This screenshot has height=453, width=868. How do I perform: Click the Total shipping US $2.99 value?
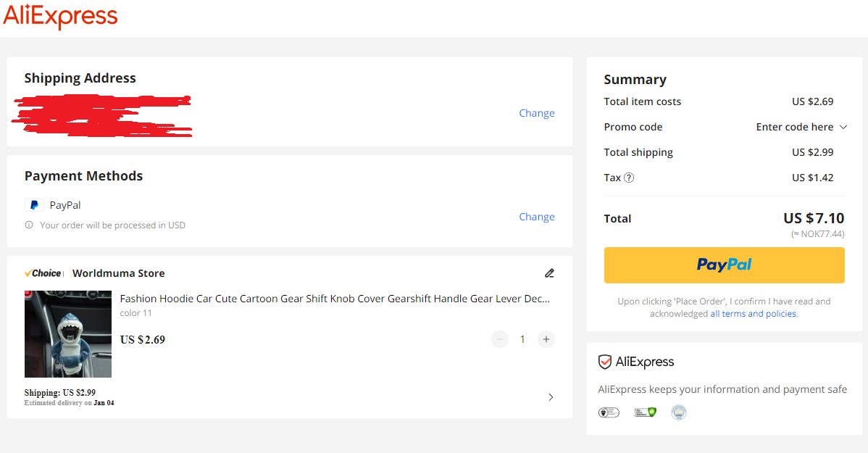click(813, 152)
